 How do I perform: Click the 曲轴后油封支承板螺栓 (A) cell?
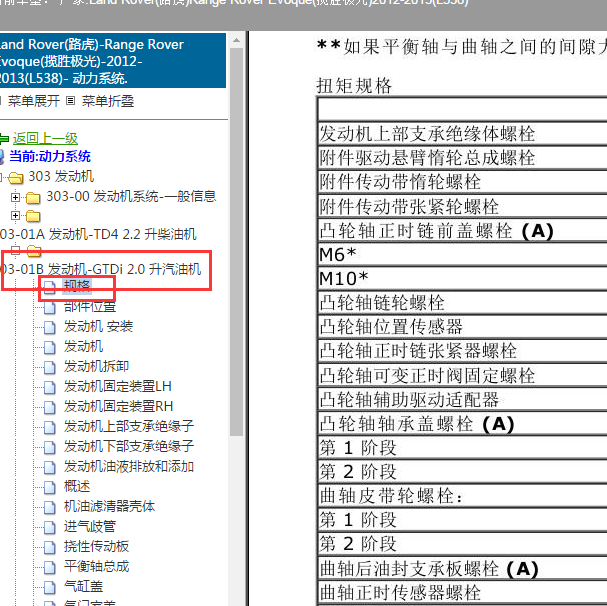pyautogui.click(x=462, y=569)
